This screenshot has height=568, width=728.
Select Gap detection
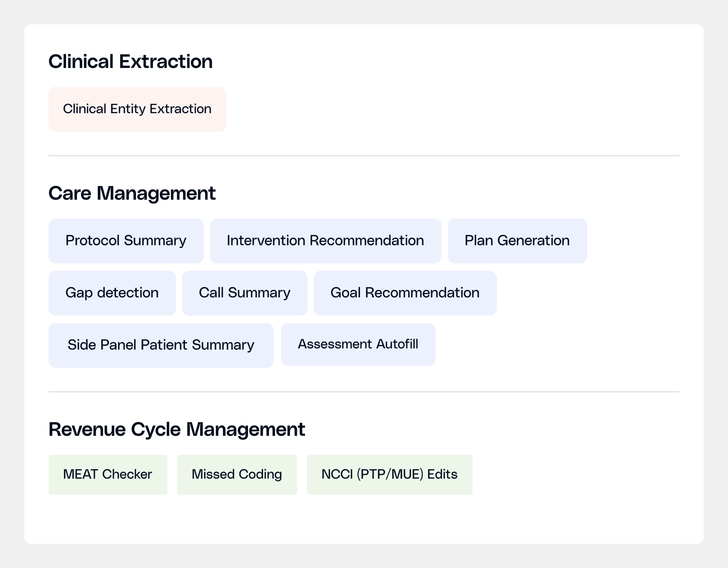(x=112, y=293)
